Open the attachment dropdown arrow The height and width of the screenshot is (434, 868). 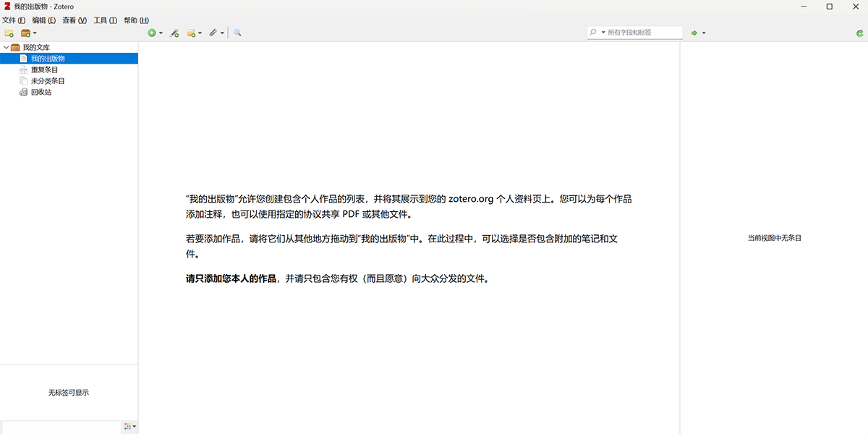[x=221, y=33]
